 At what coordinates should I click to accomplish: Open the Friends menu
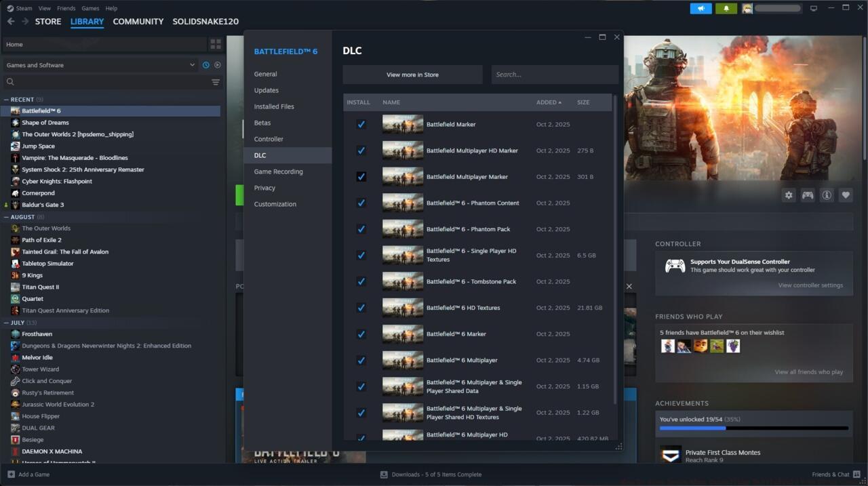click(66, 8)
